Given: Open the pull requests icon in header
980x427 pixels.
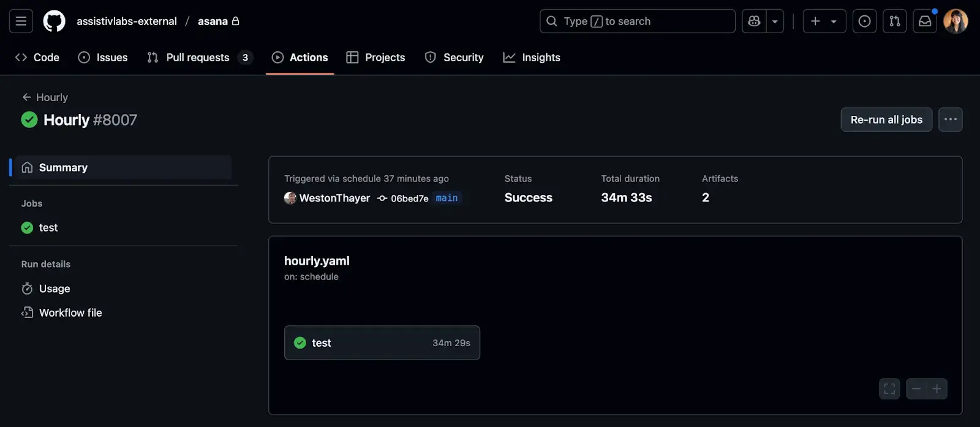Looking at the screenshot, I should point(895,21).
